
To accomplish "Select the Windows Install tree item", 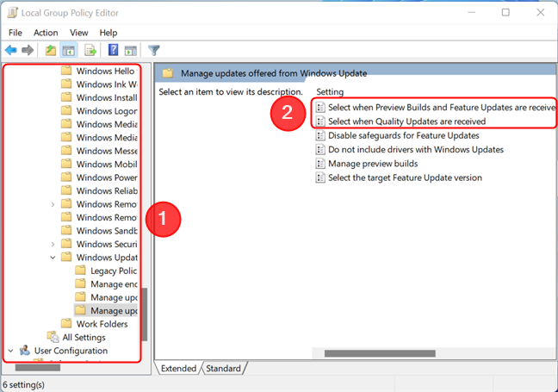I will tap(107, 97).
